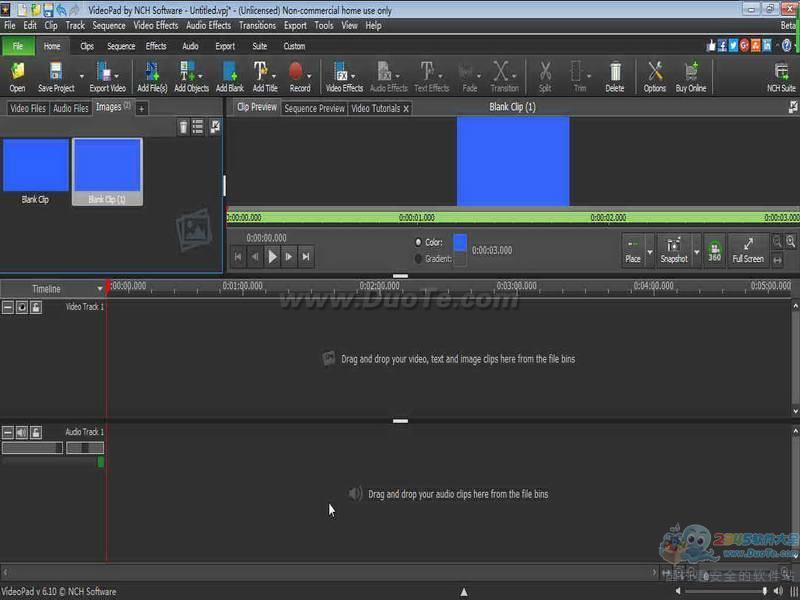This screenshot has width=800, height=600.
Task: Click the green File button
Action: [18, 46]
